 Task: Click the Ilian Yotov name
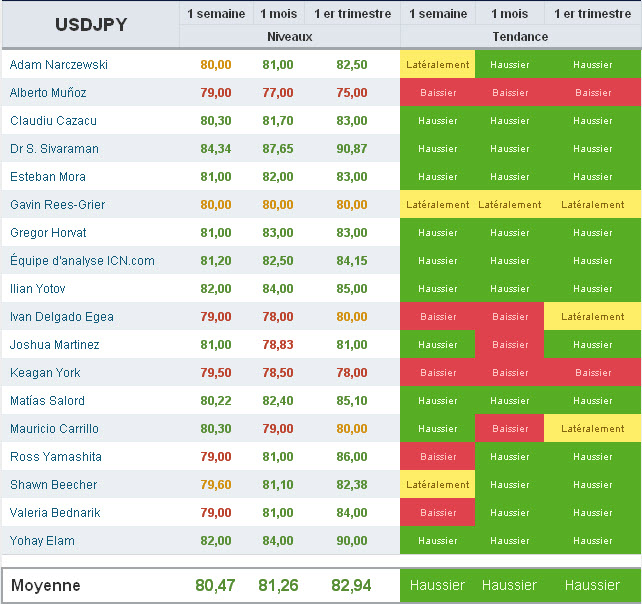(x=38, y=289)
